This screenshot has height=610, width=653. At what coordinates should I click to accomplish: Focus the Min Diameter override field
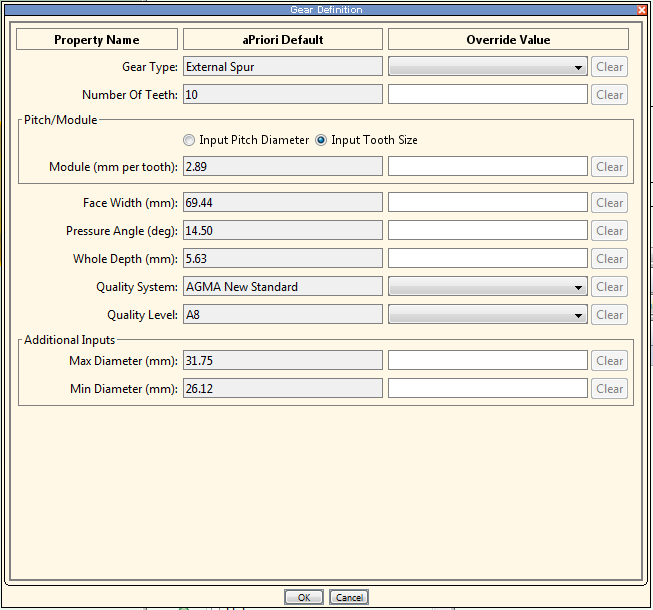point(487,389)
